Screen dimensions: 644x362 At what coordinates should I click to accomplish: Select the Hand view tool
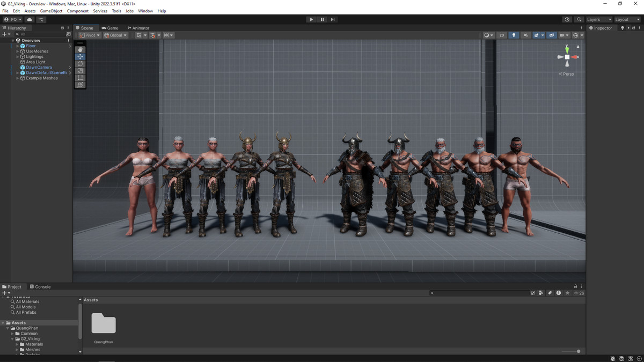[x=80, y=49]
